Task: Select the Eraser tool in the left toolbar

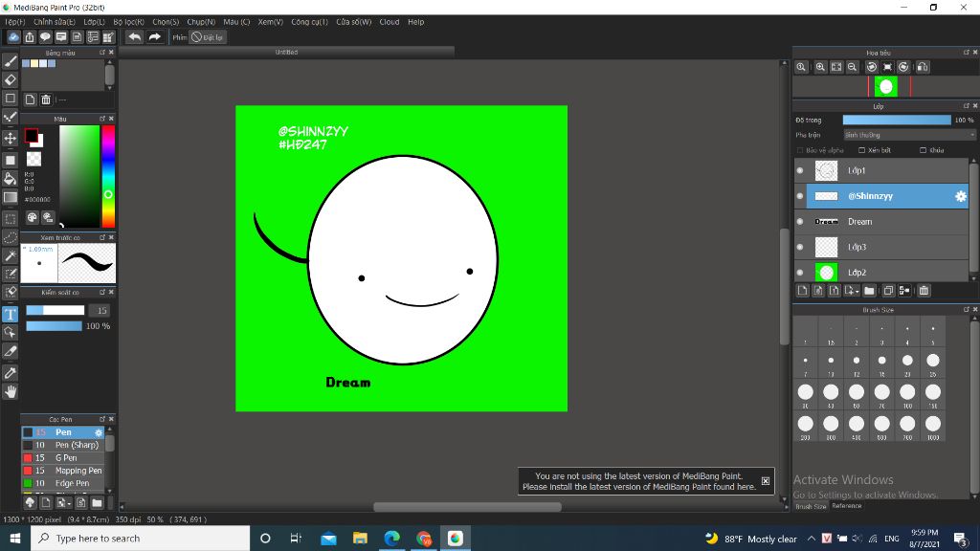Action: coord(10,80)
